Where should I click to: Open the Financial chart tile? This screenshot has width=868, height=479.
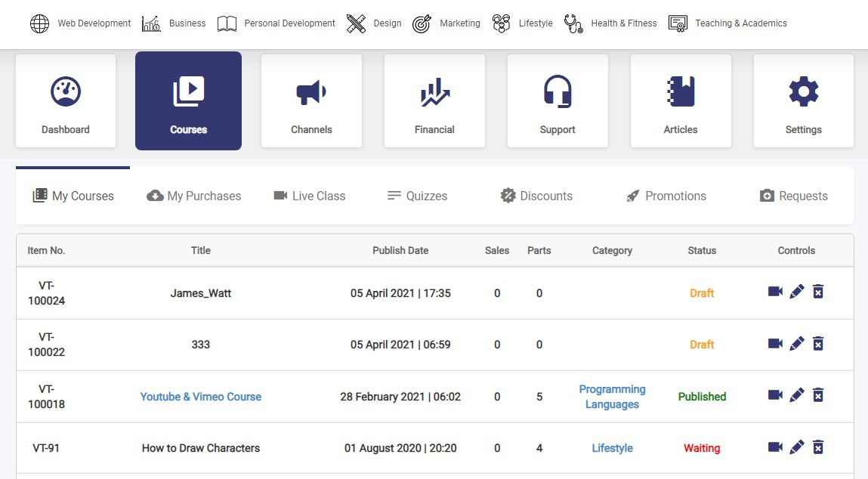(x=434, y=100)
